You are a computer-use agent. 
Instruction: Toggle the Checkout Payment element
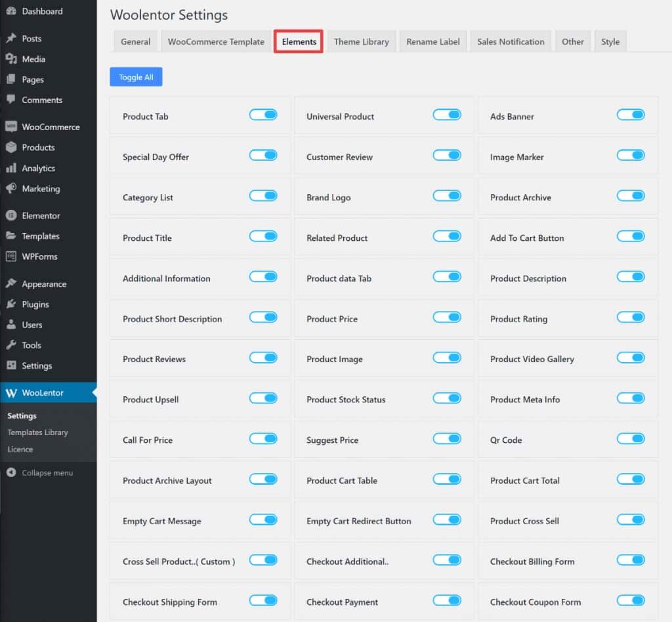pyautogui.click(x=447, y=600)
